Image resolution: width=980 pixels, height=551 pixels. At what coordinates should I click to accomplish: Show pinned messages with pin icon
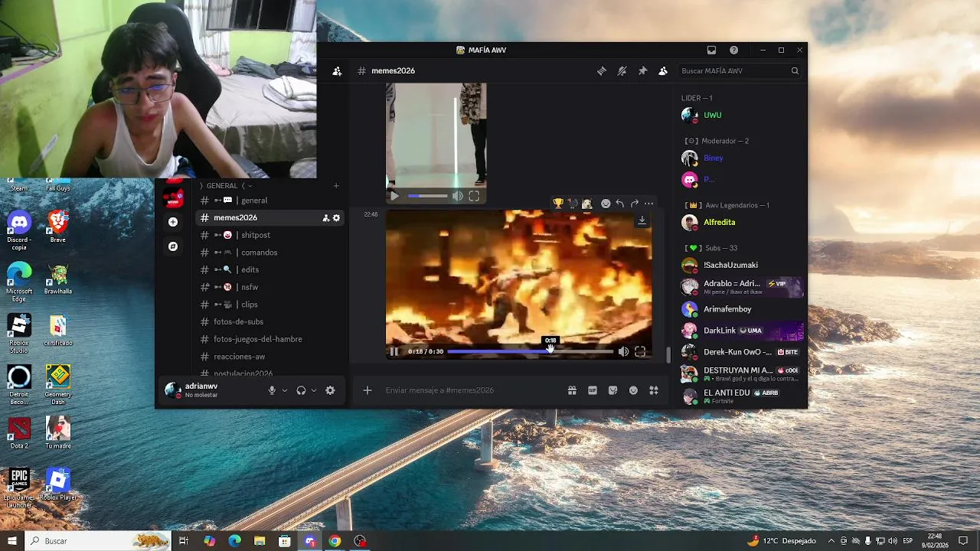(642, 71)
